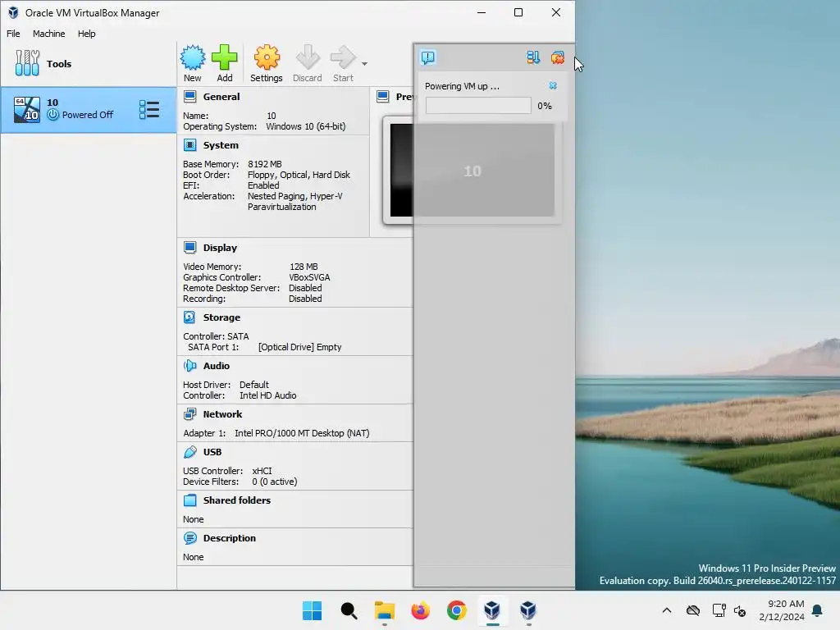Click the Audio section speaker icon
Image resolution: width=840 pixels, height=630 pixels.
pos(189,366)
